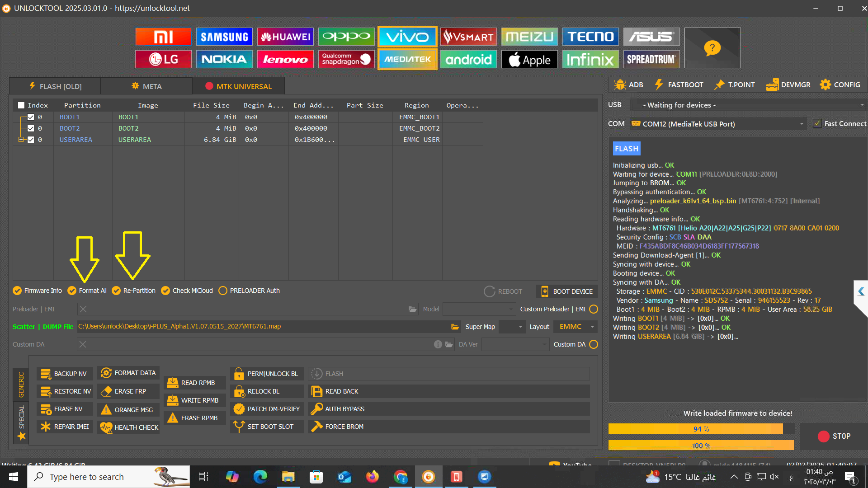This screenshot has height=488, width=868.
Task: Click the STOP button
Action: 834,436
